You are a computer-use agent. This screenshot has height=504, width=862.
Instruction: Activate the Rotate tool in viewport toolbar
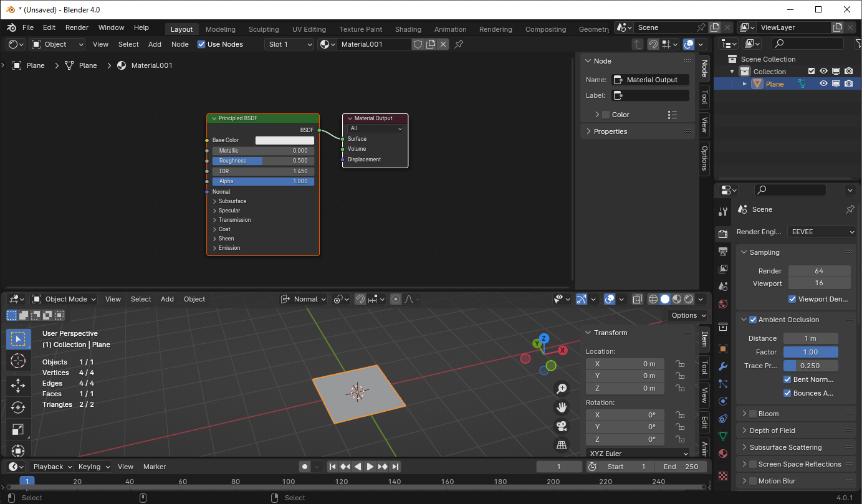18,407
